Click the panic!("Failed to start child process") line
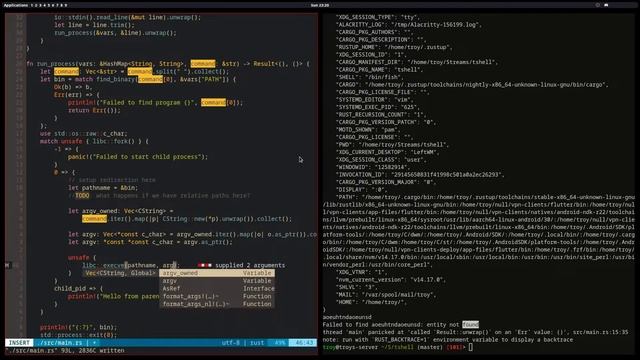 point(138,157)
